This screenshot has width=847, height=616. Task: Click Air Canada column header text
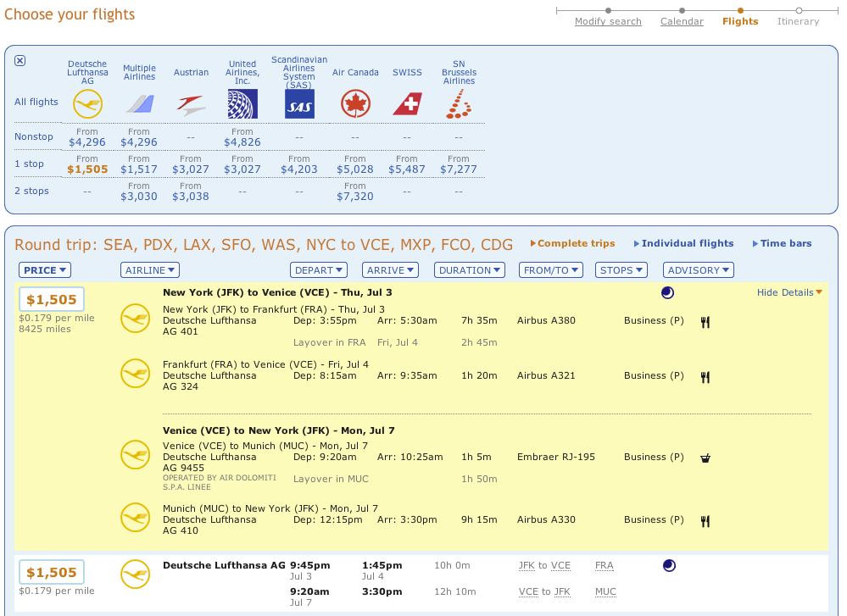point(355,72)
